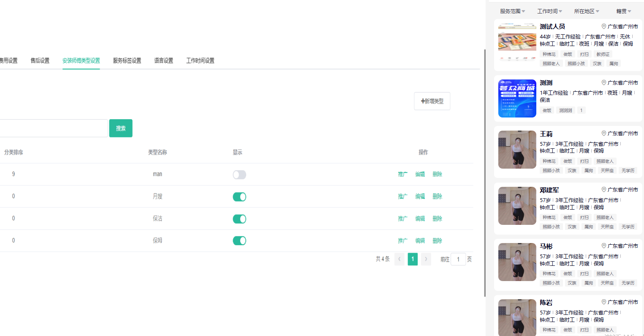Click the 类型名称 column header
This screenshot has height=336, width=644.
(158, 152)
